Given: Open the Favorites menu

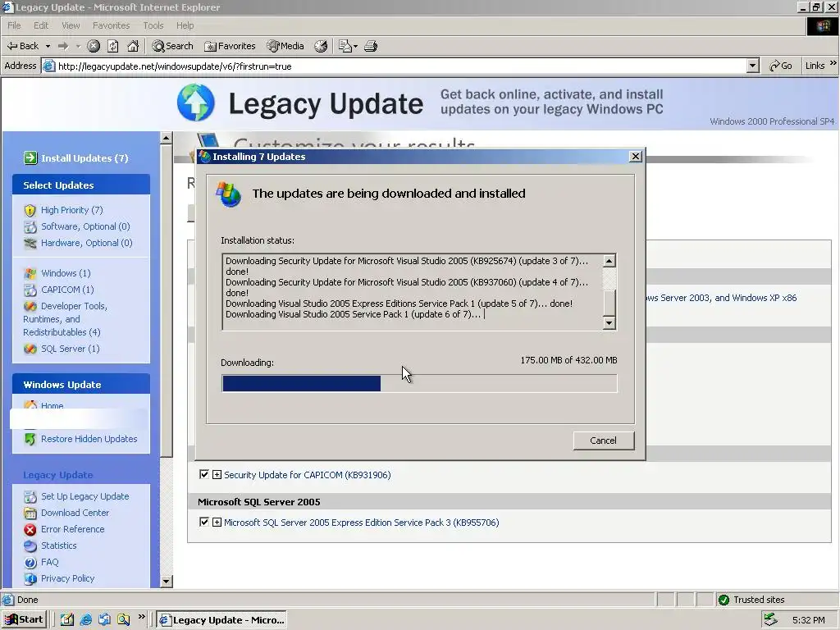Looking at the screenshot, I should (x=111, y=25).
